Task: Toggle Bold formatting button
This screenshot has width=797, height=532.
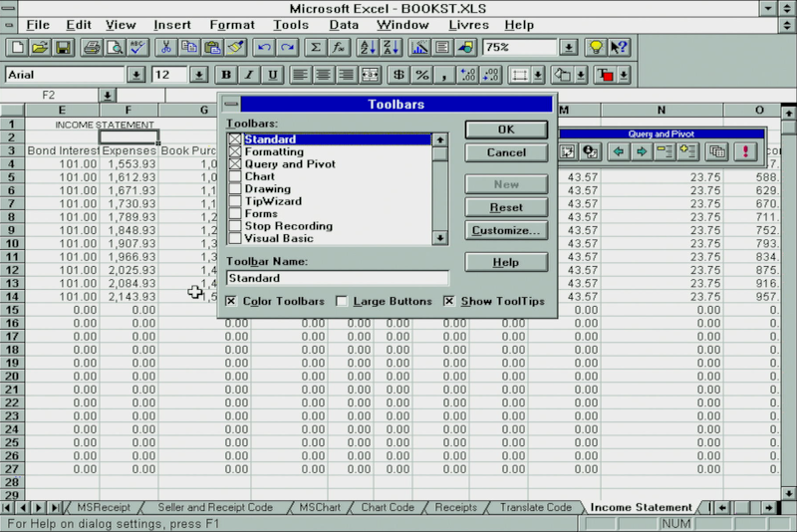Action: pos(226,75)
